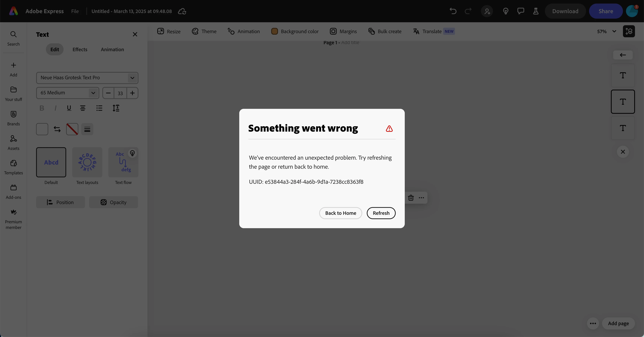Image resolution: width=644 pixels, height=337 pixels.
Task: Toggle underline formatting
Action: [x=69, y=108]
